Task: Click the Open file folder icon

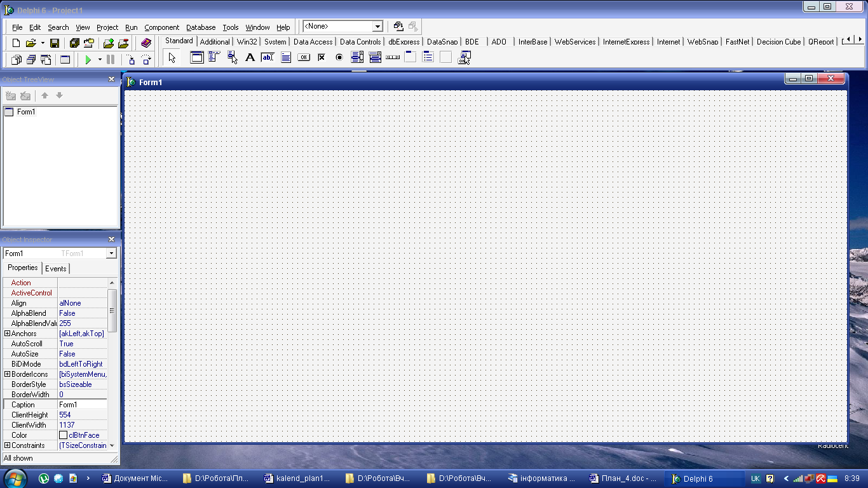Action: tap(31, 43)
